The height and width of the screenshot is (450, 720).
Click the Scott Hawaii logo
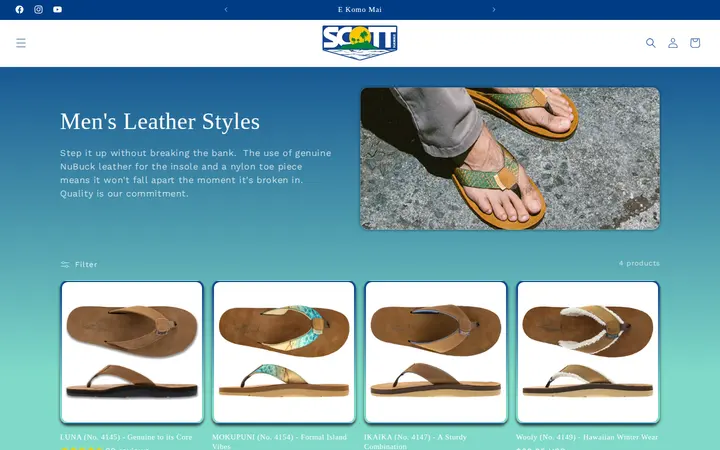(x=360, y=43)
